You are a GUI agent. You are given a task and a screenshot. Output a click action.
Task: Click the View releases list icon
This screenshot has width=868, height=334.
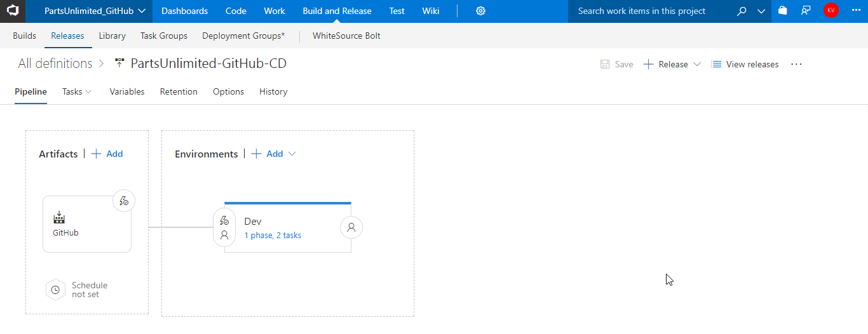(x=716, y=64)
